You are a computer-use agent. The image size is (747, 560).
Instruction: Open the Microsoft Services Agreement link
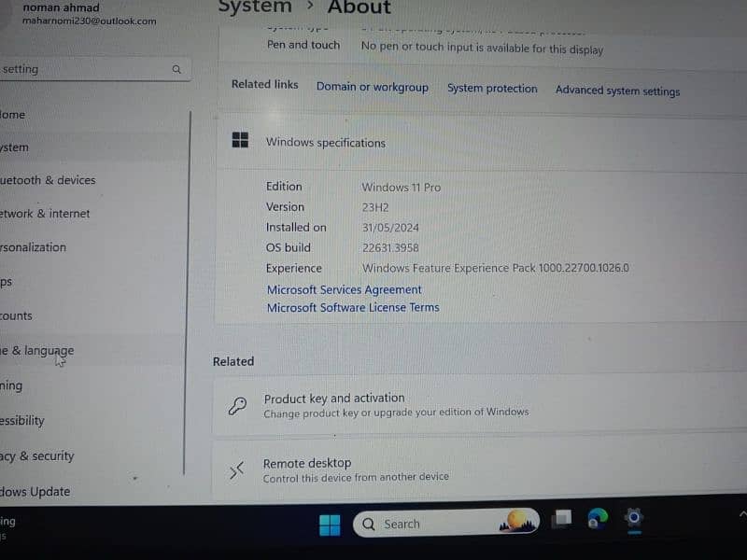tap(344, 289)
